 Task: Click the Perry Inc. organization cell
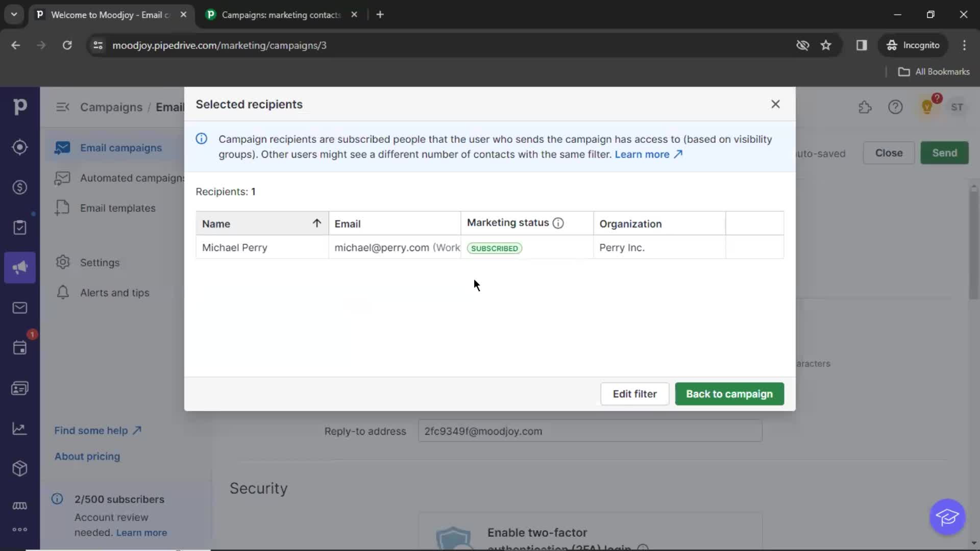pos(659,247)
